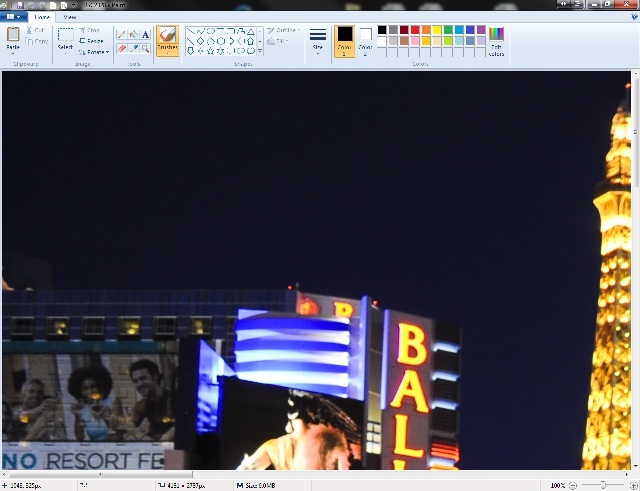
Task: Open the Paint application menu button
Action: pyautogui.click(x=13, y=17)
